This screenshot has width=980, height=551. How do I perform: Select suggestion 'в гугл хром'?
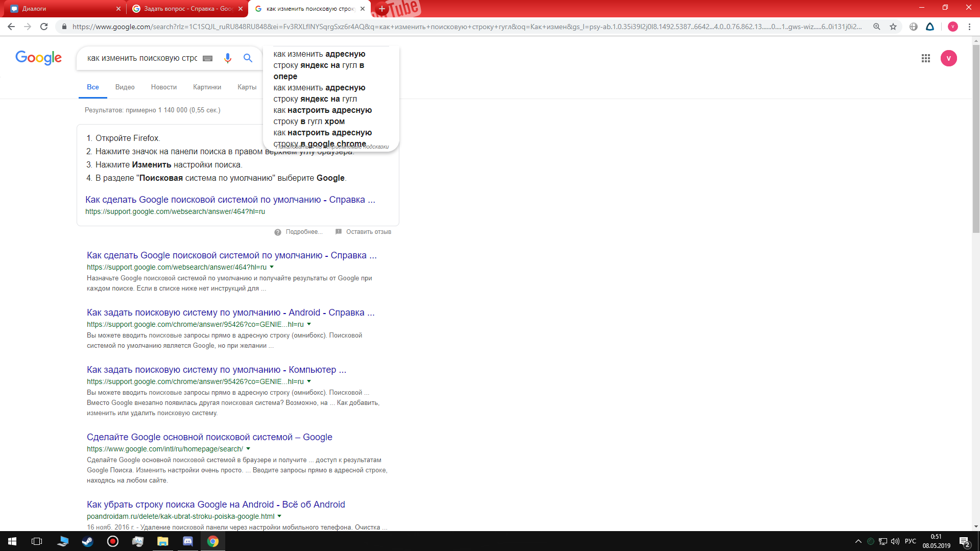coord(322,116)
